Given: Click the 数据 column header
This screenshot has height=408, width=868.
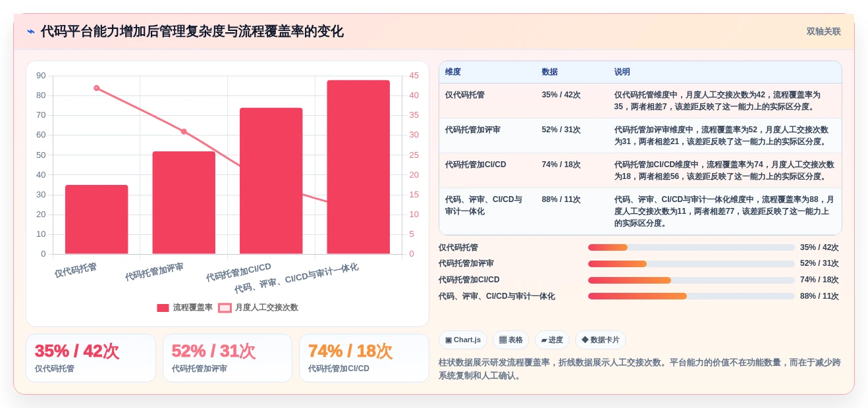Looking at the screenshot, I should click(550, 72).
